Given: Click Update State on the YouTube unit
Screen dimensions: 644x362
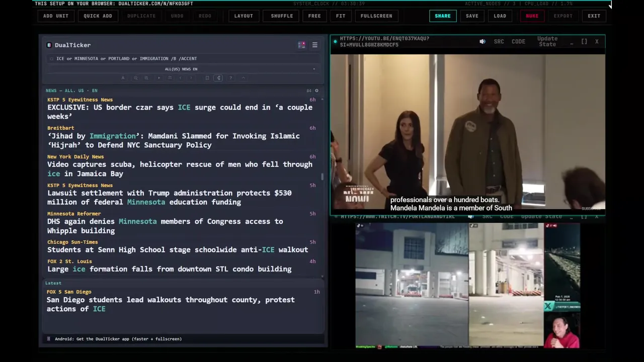Looking at the screenshot, I should (547, 41).
